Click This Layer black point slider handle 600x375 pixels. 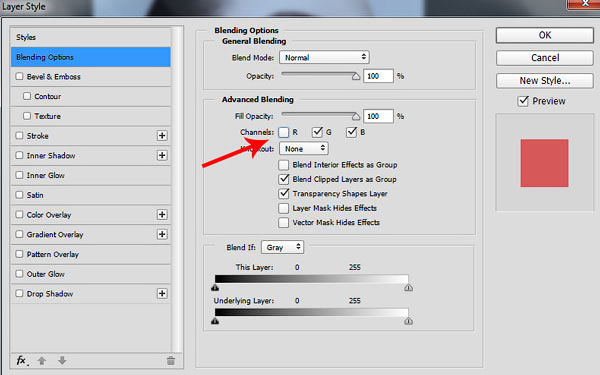(215, 288)
